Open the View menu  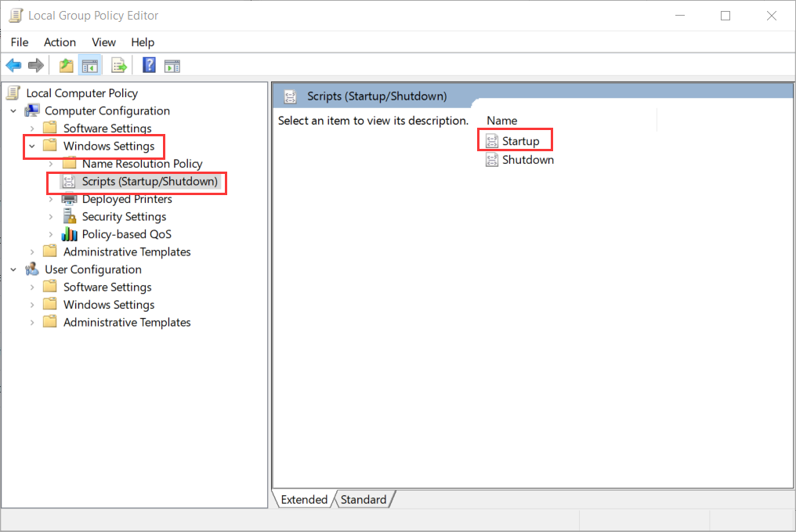click(103, 42)
